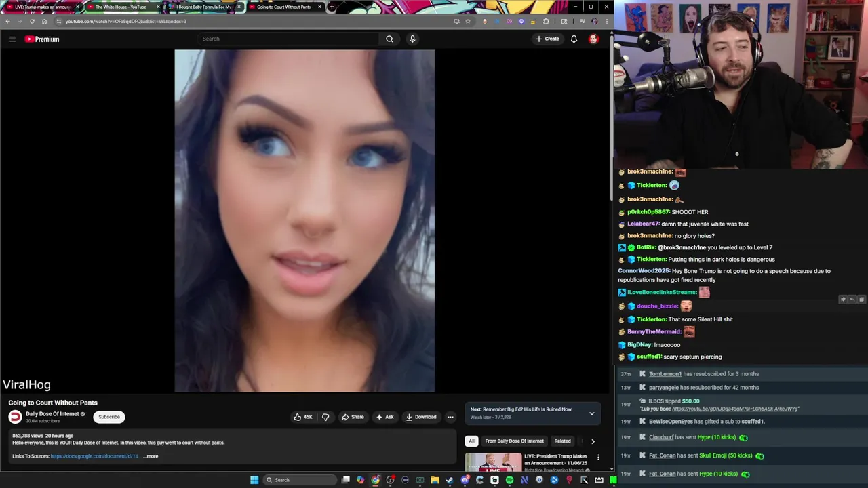Open the YouTube account avatar menu
868x488 pixels.
point(593,39)
